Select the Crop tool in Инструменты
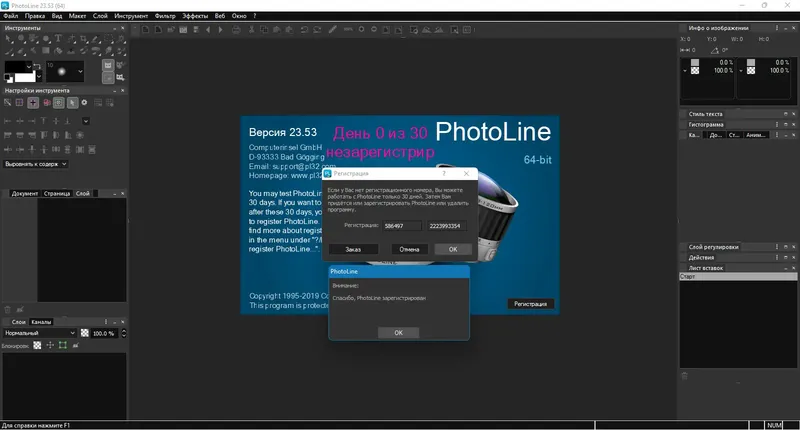Screen dimensions: 800x430 (83, 39)
